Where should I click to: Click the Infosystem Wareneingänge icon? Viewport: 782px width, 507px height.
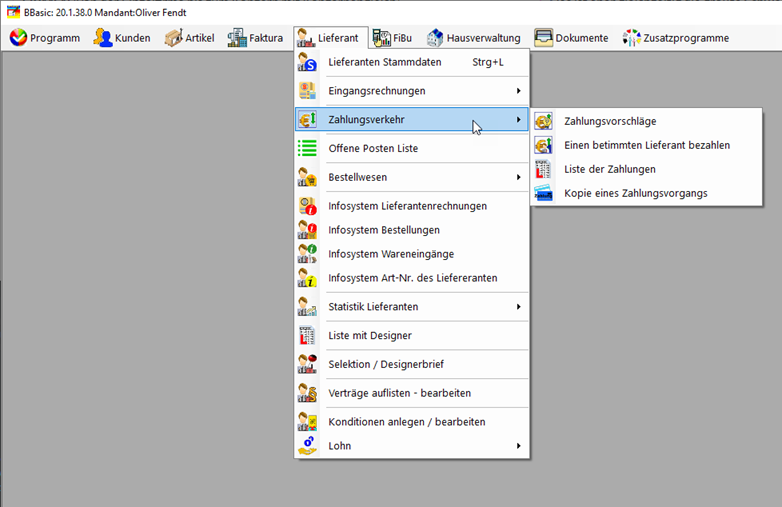point(307,254)
